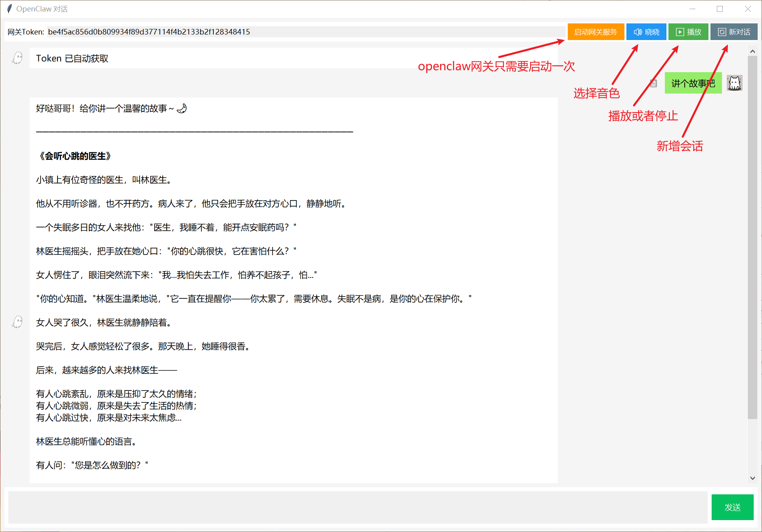
Task: Focus the 网关Token input field
Action: tap(305, 32)
